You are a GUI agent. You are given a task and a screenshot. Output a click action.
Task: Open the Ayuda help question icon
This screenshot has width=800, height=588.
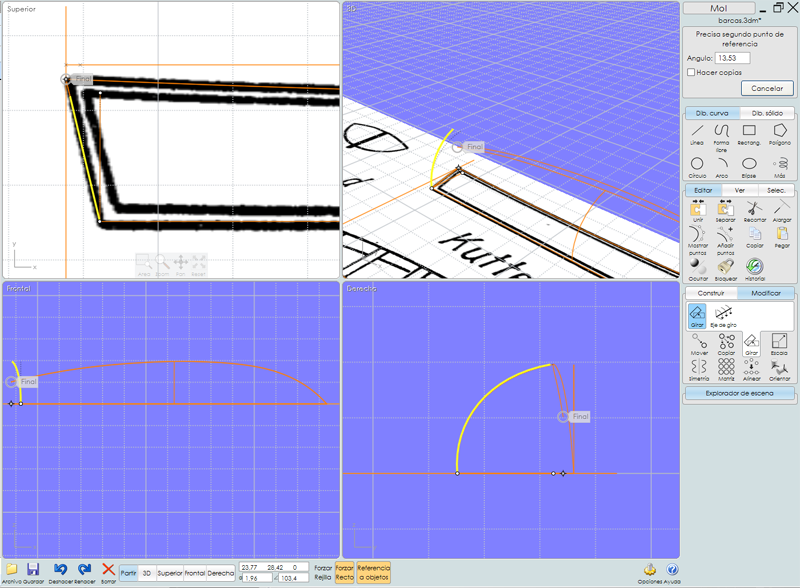tap(672, 573)
